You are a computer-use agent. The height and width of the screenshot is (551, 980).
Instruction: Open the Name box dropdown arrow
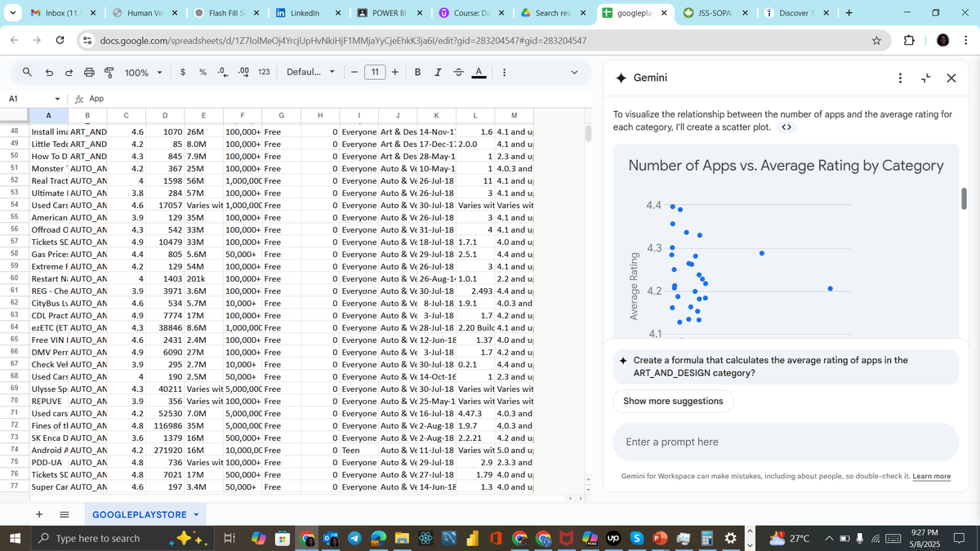coord(57,99)
